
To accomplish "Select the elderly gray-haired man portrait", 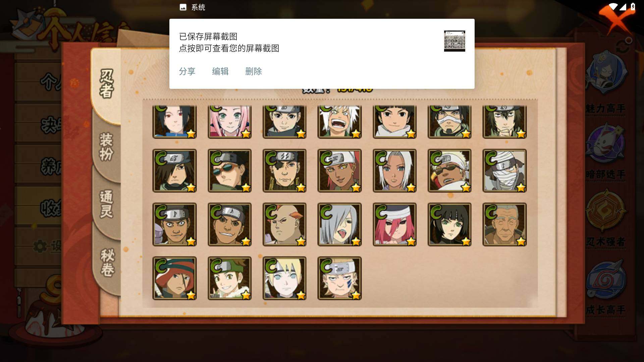I will coord(504,224).
